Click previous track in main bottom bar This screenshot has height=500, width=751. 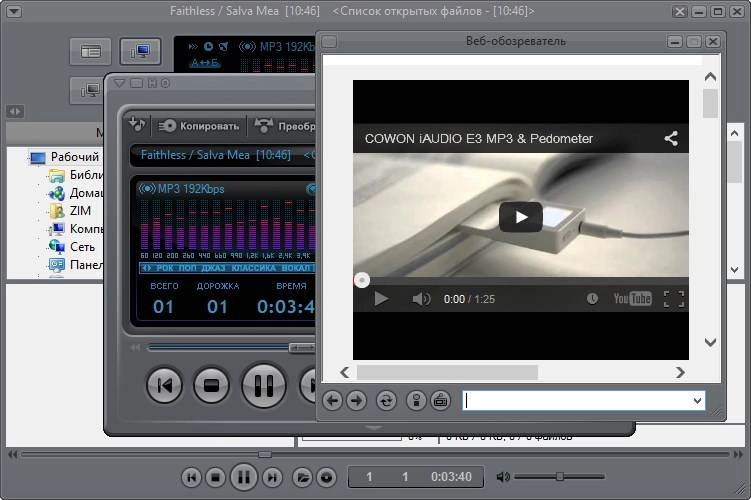point(192,477)
